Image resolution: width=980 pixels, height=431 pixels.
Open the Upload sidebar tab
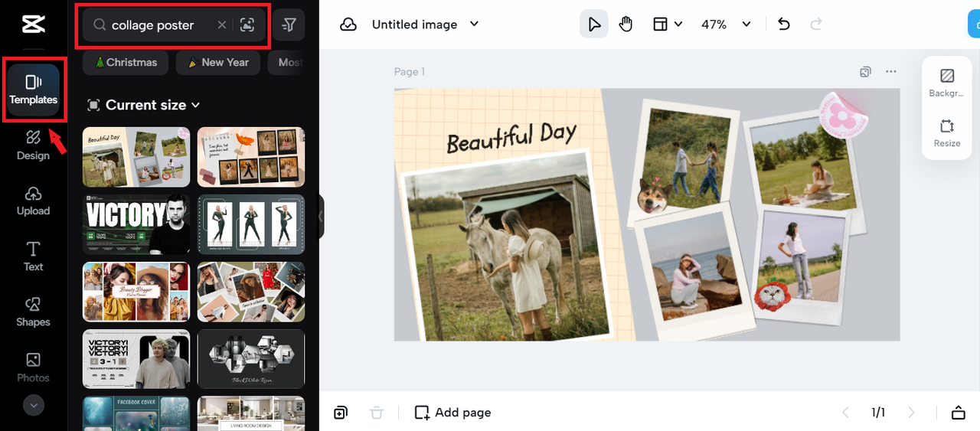33,201
